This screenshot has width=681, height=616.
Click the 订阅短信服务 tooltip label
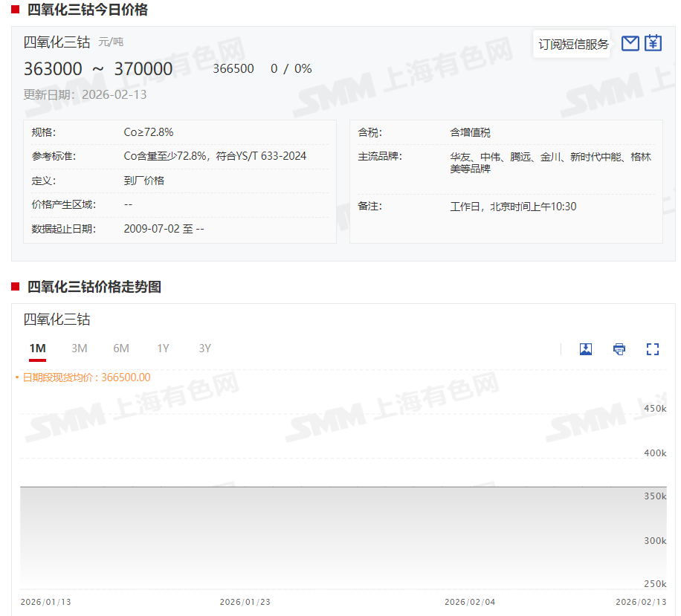[573, 45]
